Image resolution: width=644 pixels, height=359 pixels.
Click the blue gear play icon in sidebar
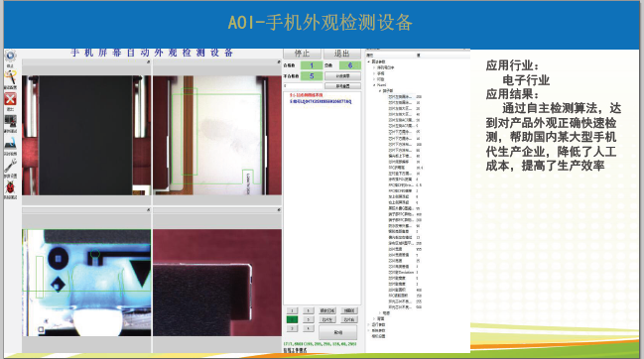pos(10,56)
